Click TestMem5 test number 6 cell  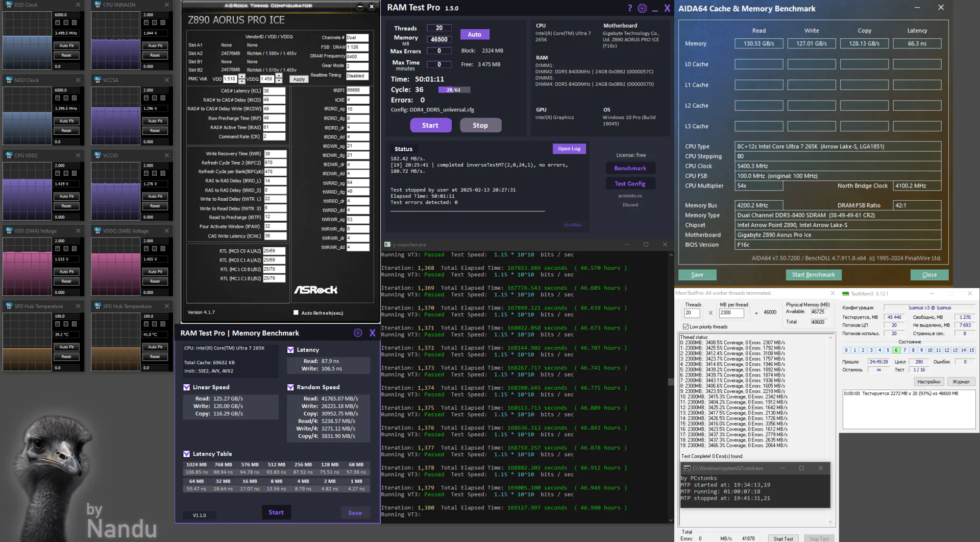click(896, 350)
